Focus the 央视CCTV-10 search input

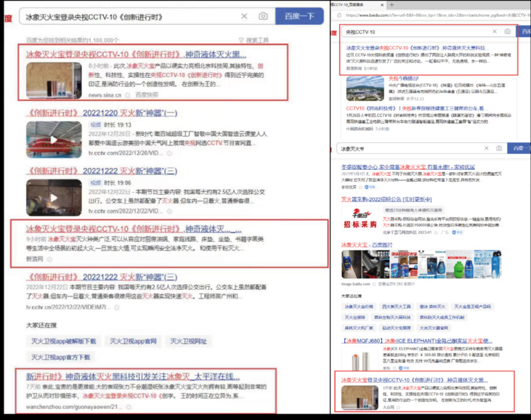(x=417, y=32)
